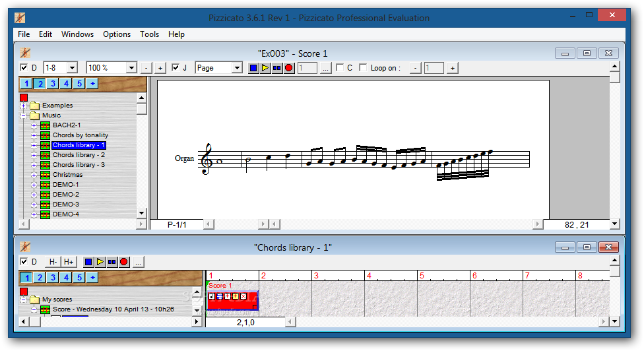This screenshot has height=351, width=644.
Task: Click the red plus icon on Score 1 block
Action: [228, 296]
